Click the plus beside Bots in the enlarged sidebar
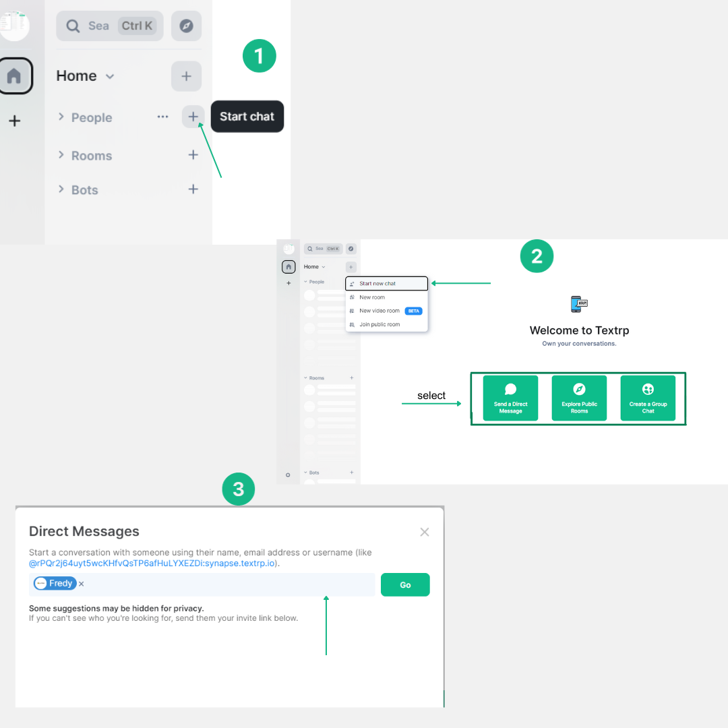Viewport: 728px width, 728px height. (x=193, y=189)
